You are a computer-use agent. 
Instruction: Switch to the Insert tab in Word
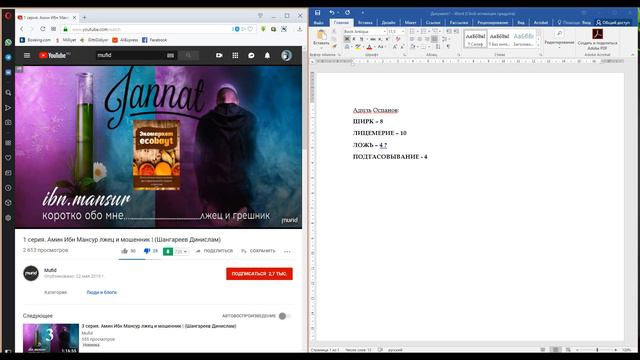[365, 22]
